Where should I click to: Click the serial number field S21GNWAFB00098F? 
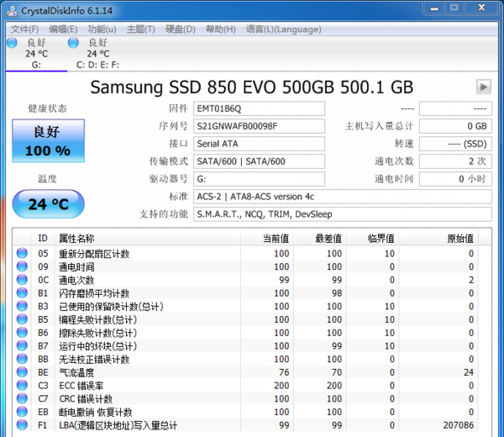tap(259, 126)
